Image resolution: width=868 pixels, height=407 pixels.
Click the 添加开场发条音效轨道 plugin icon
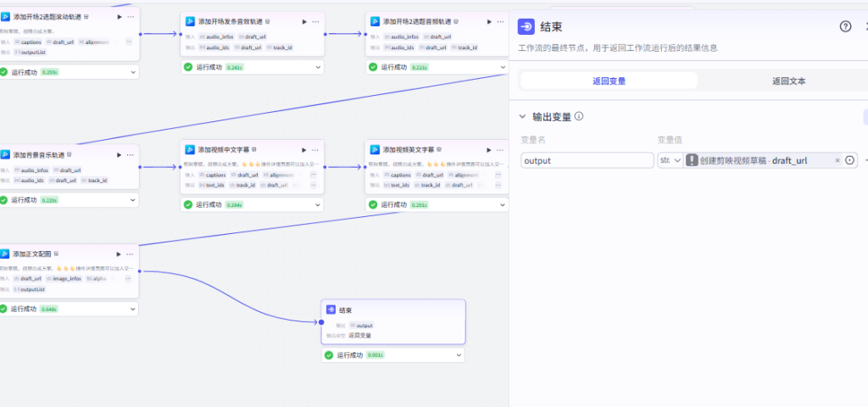tap(190, 21)
